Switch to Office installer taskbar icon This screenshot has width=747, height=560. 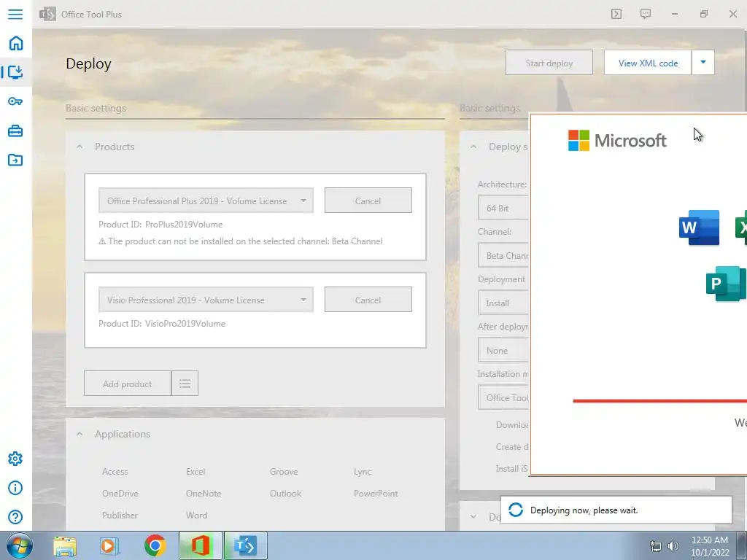click(201, 545)
